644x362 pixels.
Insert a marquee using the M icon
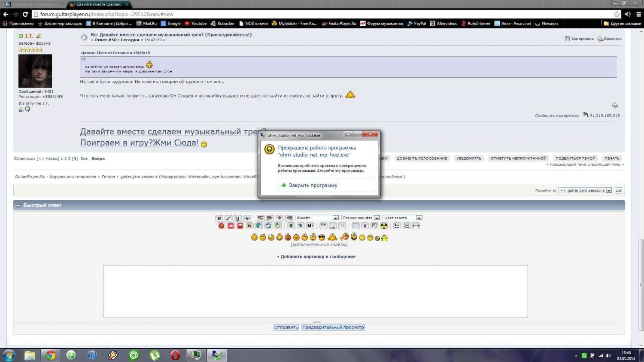(310, 226)
